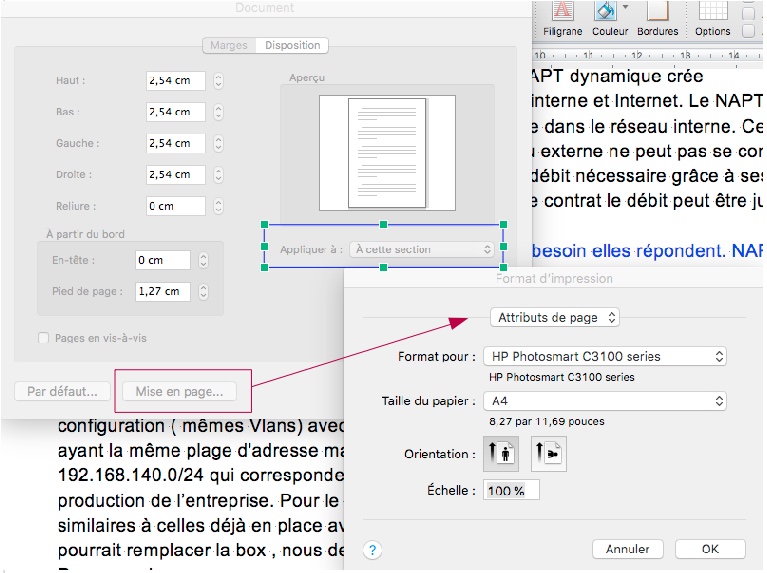Switch to the Marges tab
The image size is (767, 573).
(228, 45)
